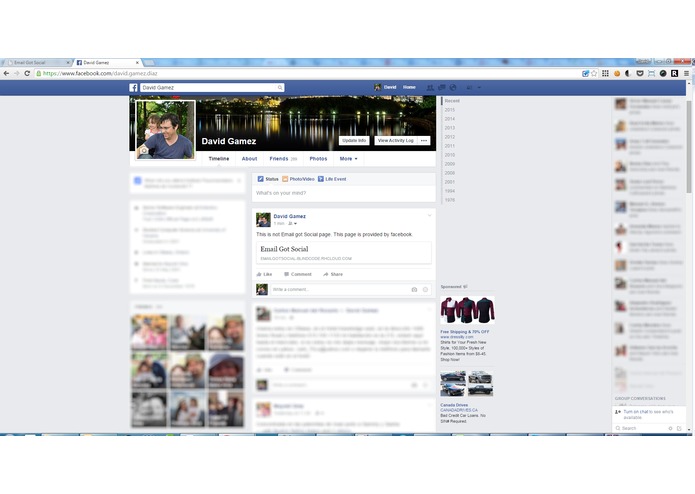Screen dimensions: 695x494
Task: Open notifications globe icon
Action: (453, 87)
